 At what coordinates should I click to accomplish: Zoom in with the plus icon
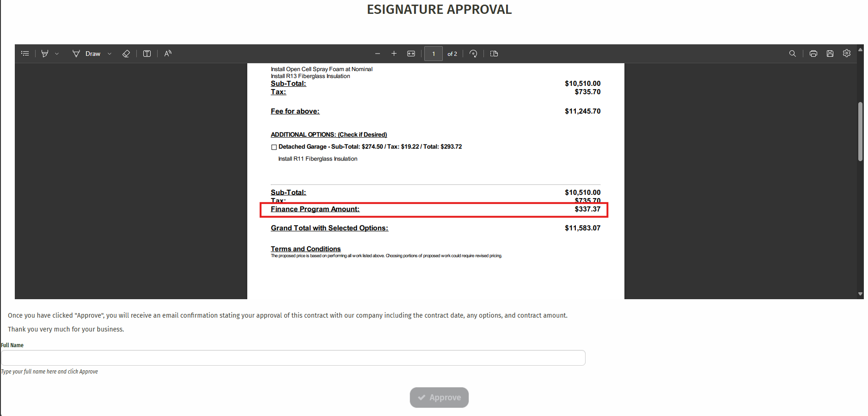tap(394, 54)
